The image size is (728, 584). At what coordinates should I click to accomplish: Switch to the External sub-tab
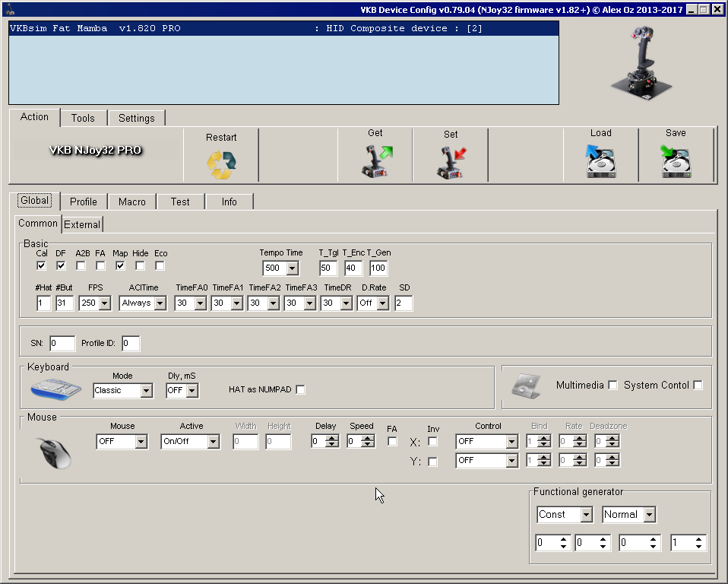[x=82, y=224]
